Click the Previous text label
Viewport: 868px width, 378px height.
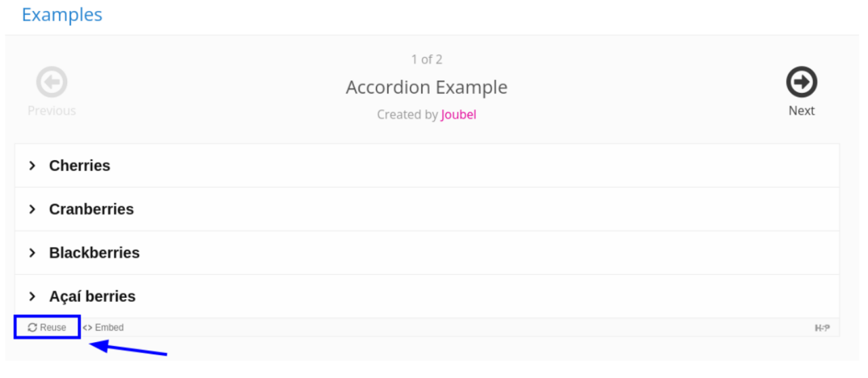[52, 111]
